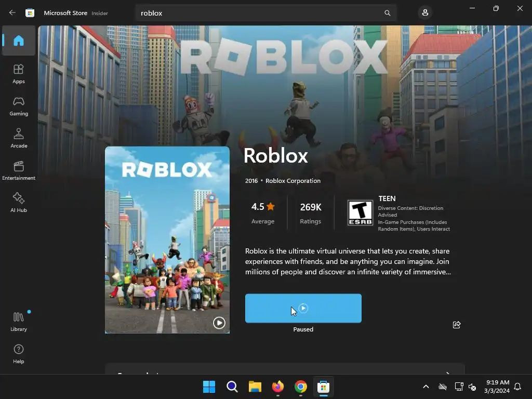Click the ESRB Teen rating badge
This screenshot has width=532, height=399.
tap(361, 212)
